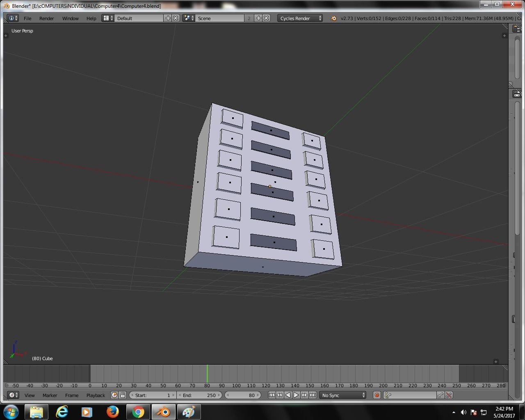Screen dimensions: 525x420
Task: Jump to the last frame
Action: [313, 395]
